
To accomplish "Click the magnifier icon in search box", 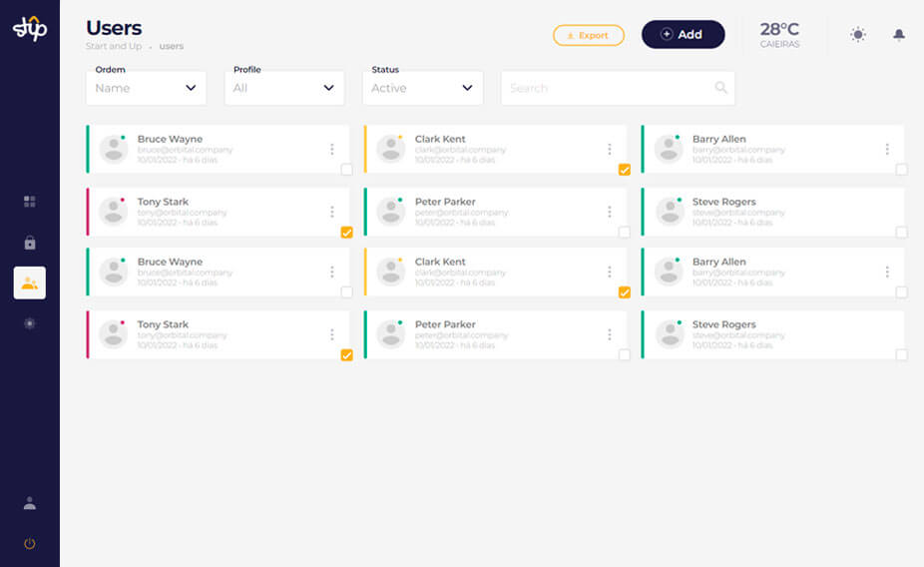I will [x=720, y=88].
